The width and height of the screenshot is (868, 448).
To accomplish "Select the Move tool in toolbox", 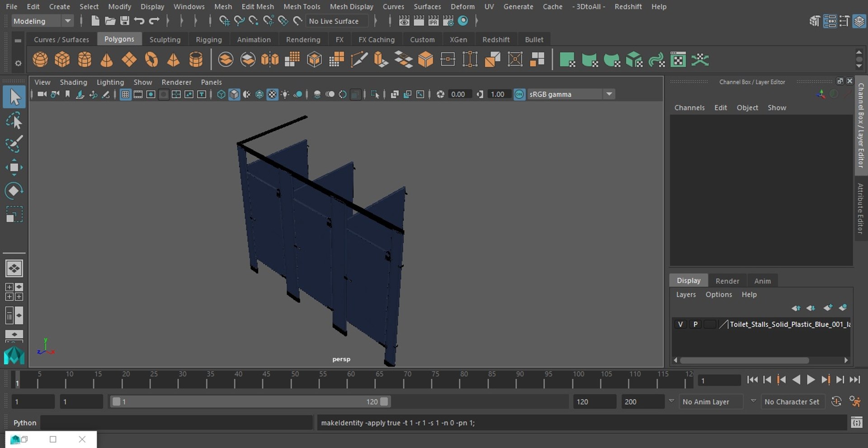I will point(14,167).
